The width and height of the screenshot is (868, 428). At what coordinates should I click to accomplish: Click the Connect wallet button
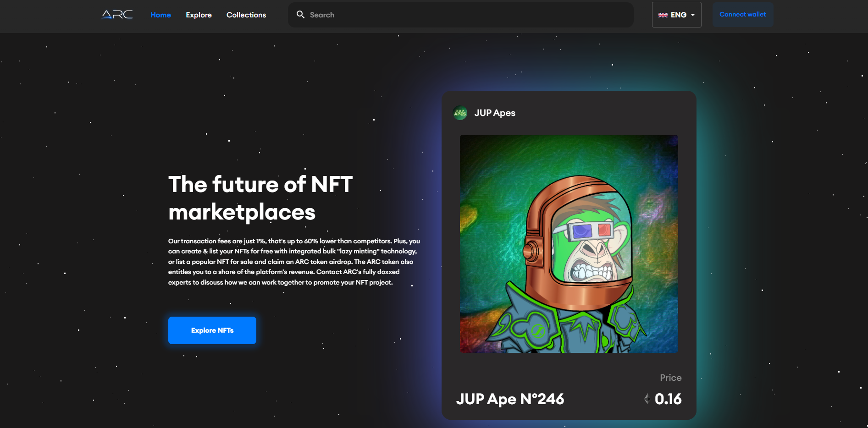click(742, 14)
